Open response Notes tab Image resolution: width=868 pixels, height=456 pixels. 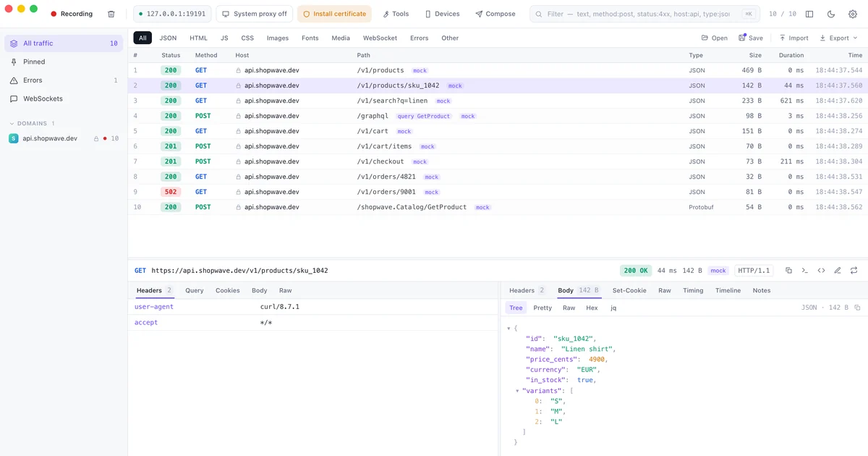click(762, 290)
